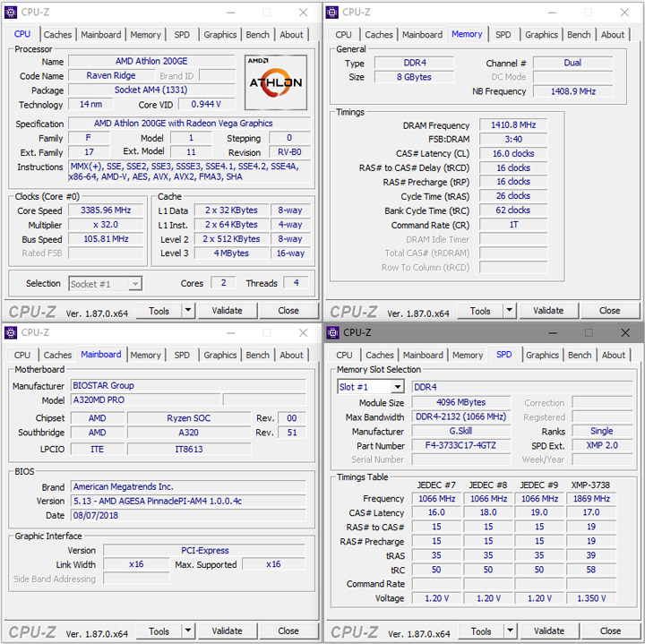645x644 pixels.
Task: Click the '4096 MBytes' module size value
Action: pyautogui.click(x=461, y=402)
